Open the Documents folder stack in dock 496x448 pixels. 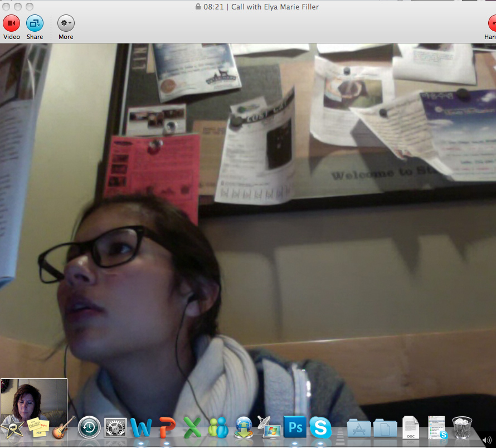pos(385,428)
